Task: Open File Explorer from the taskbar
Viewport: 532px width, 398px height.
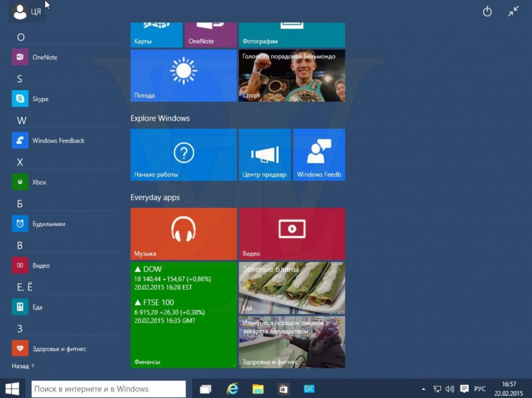Action: (258, 389)
